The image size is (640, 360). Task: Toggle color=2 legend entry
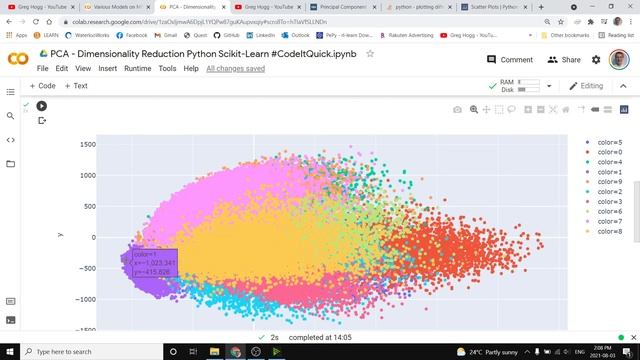coord(604,192)
